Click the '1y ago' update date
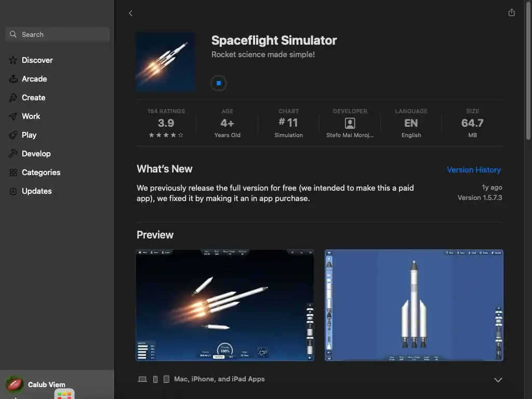The height and width of the screenshot is (399, 532). (492, 187)
